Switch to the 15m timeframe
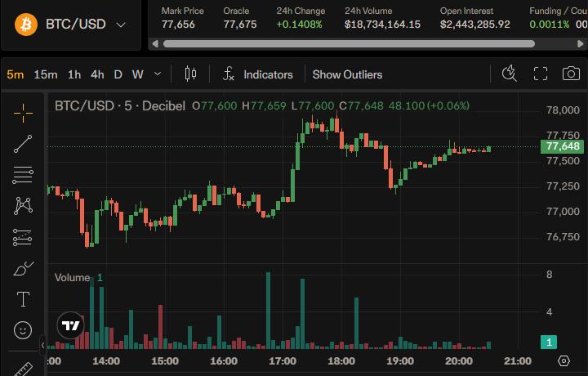Image resolution: width=588 pixels, height=376 pixels. tap(46, 74)
